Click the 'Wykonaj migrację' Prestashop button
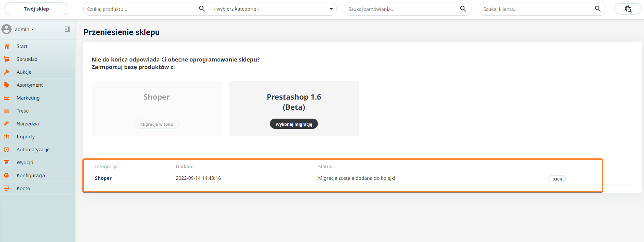Viewport: 644px width, 242px height. (294, 124)
